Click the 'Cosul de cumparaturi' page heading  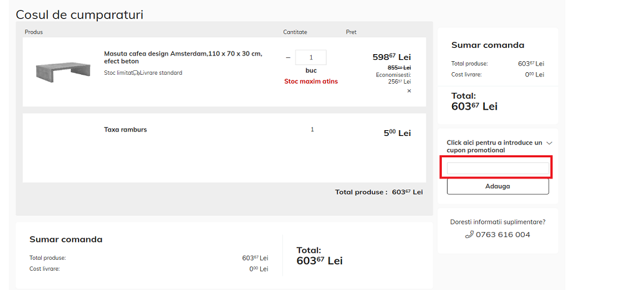[79, 14]
